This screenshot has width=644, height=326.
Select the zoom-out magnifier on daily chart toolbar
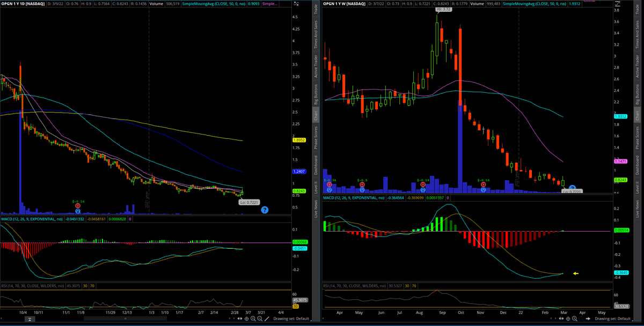pos(260,319)
